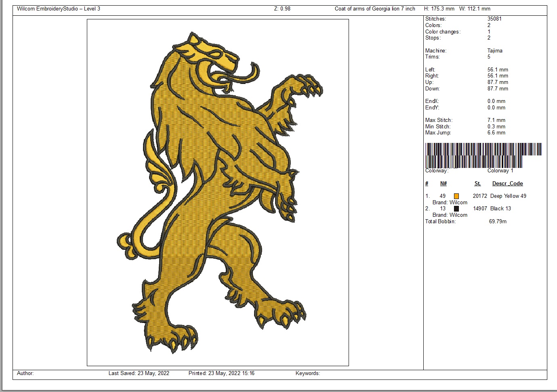Click the stitch count value 35081

[x=494, y=19]
